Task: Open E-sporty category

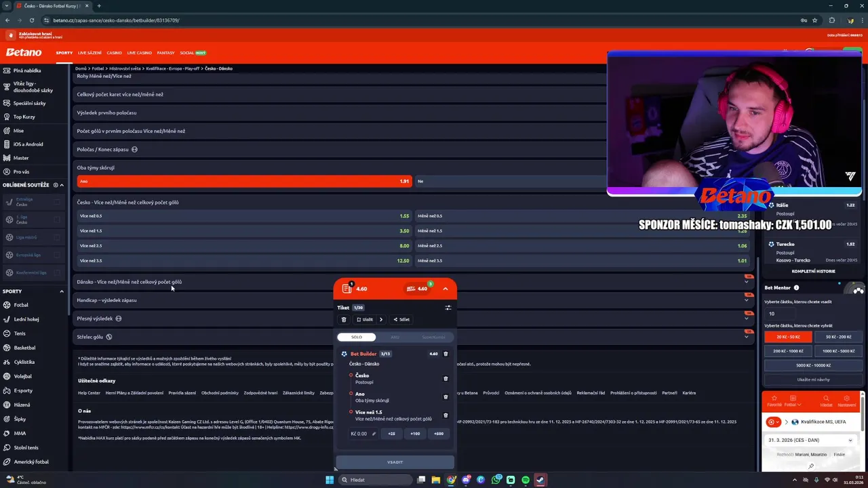Action: click(x=23, y=390)
